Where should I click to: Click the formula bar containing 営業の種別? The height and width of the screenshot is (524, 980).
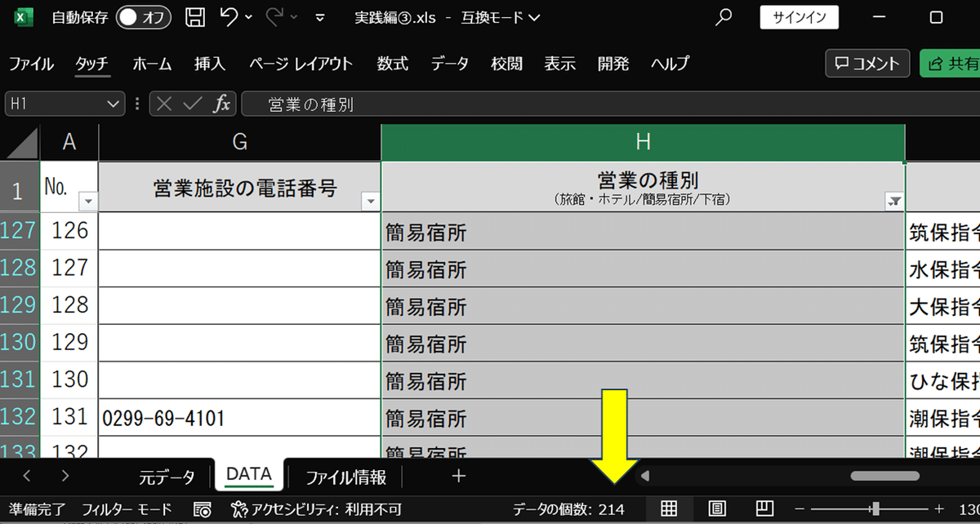(x=611, y=104)
